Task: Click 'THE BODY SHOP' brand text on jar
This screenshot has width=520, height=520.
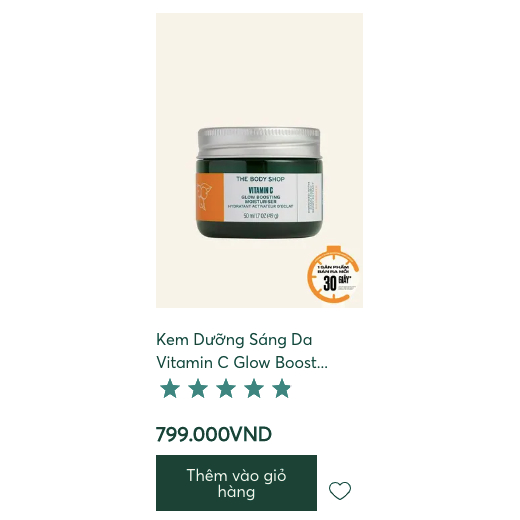Action: pyautogui.click(x=260, y=179)
